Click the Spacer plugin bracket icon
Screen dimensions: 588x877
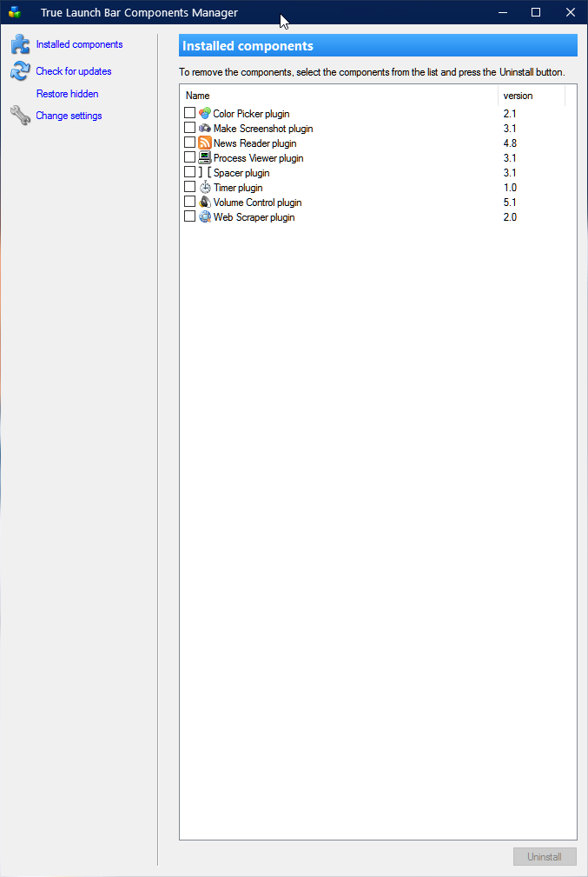pyautogui.click(x=205, y=173)
